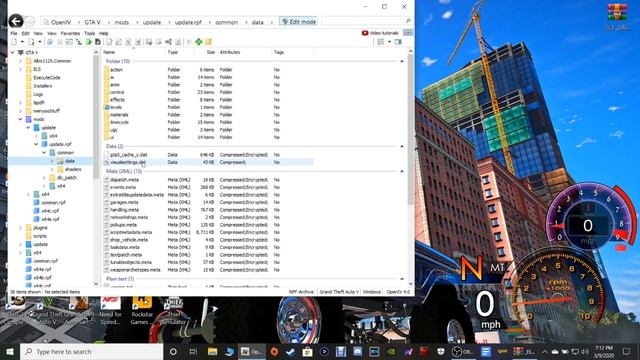Collapse the mods tree node
640x360 pixels.
click(x=20, y=119)
